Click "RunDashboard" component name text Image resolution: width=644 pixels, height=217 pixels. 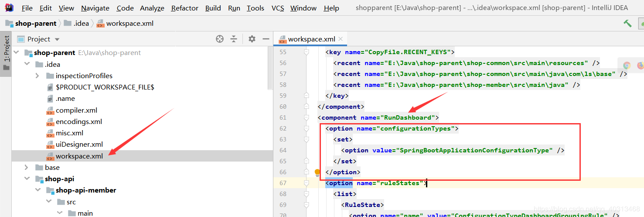[407, 117]
